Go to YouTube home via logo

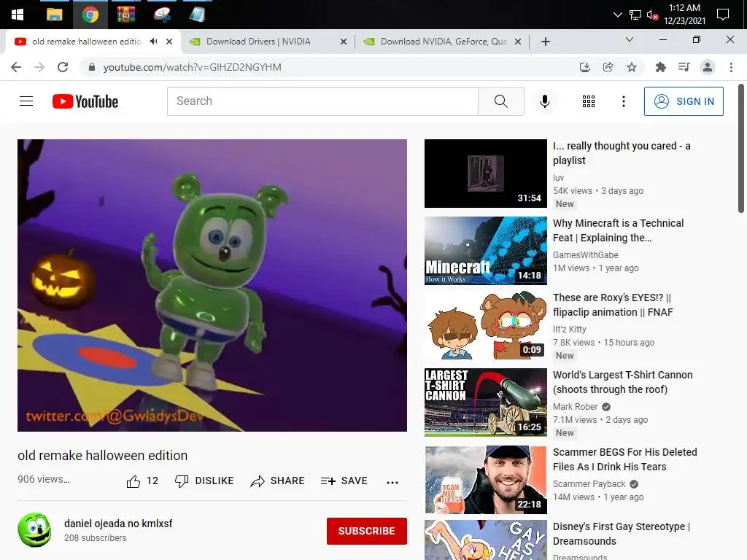click(85, 101)
